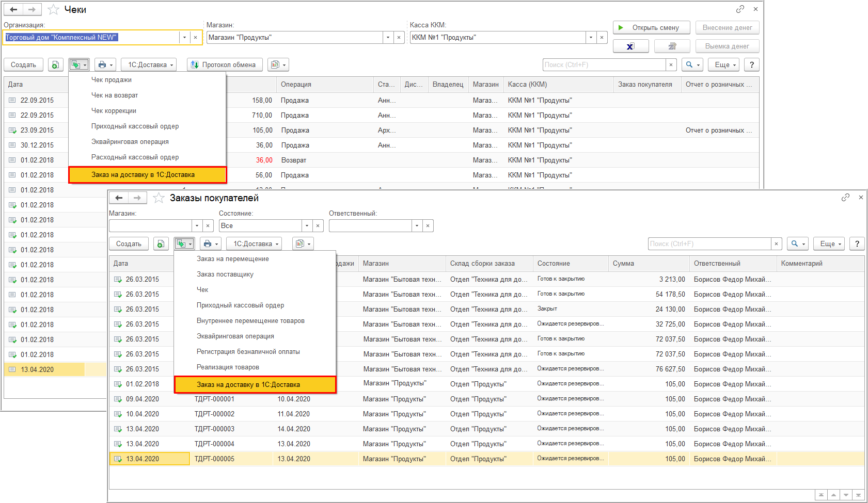Copy link icon in Заказы покупателей
The image size is (868, 503).
click(845, 197)
